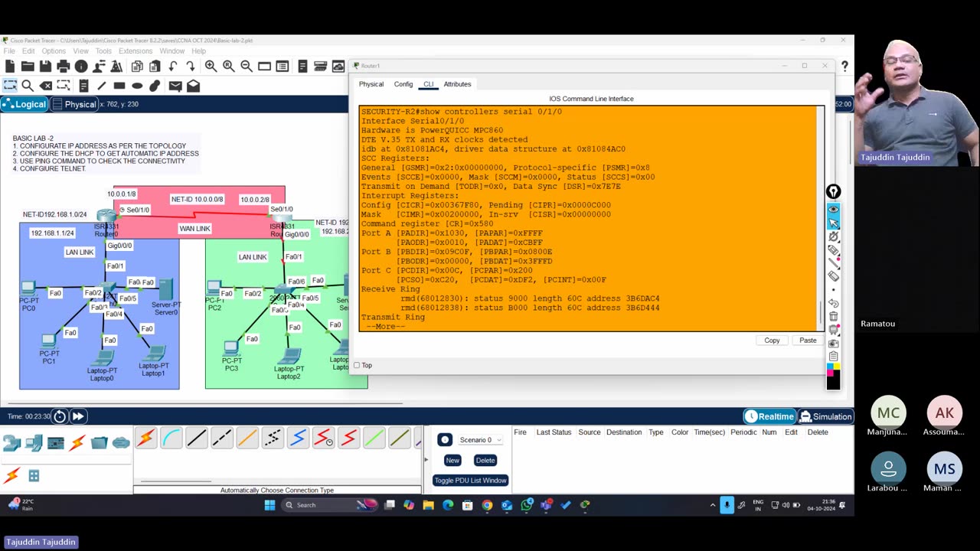This screenshot has height=551, width=980.
Task: Click the Zoom Reset magnifier icon
Action: coord(228,67)
